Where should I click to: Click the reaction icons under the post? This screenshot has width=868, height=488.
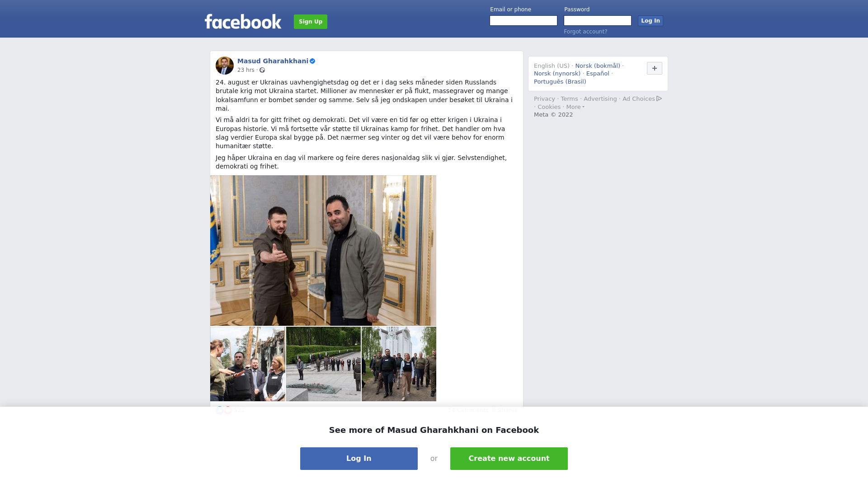[x=224, y=410]
